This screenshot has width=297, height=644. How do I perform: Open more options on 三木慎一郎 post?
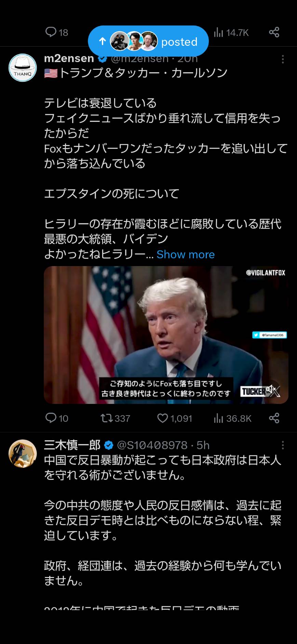[283, 445]
